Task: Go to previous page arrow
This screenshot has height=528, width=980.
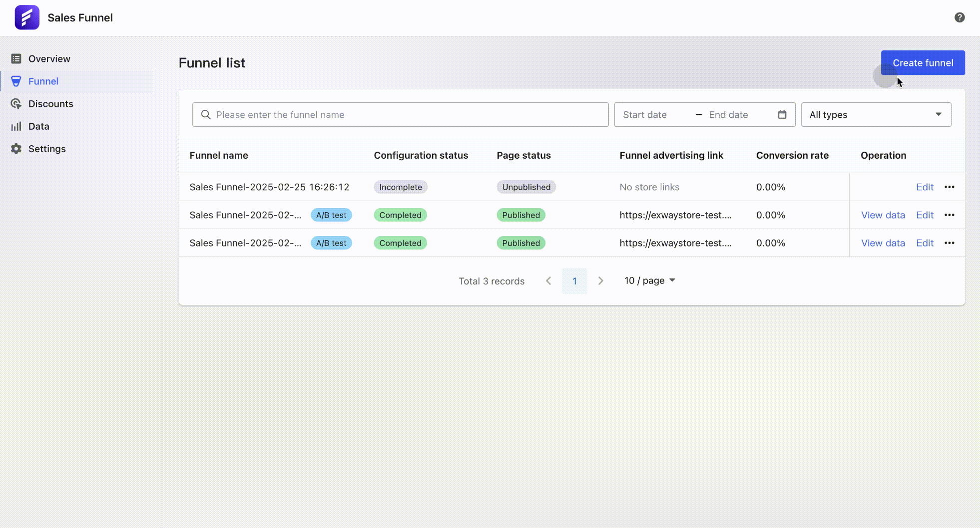Action: click(548, 281)
